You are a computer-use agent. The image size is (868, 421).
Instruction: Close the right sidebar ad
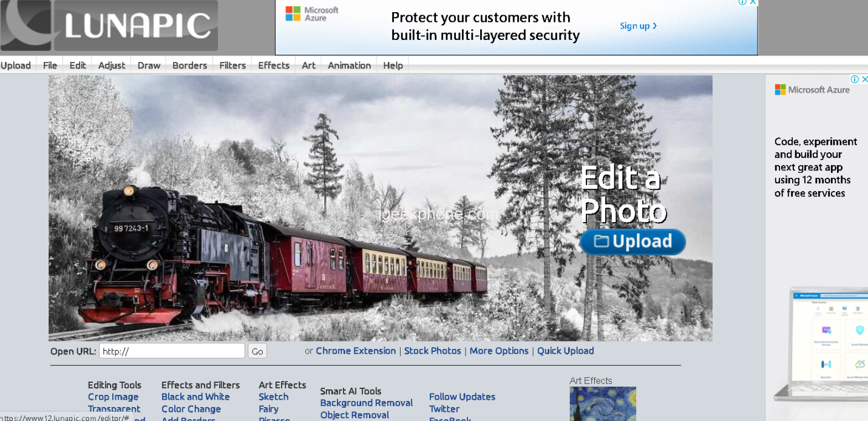pos(864,79)
